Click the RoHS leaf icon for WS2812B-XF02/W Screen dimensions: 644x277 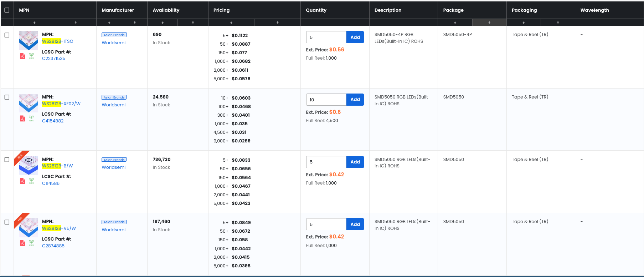click(31, 119)
